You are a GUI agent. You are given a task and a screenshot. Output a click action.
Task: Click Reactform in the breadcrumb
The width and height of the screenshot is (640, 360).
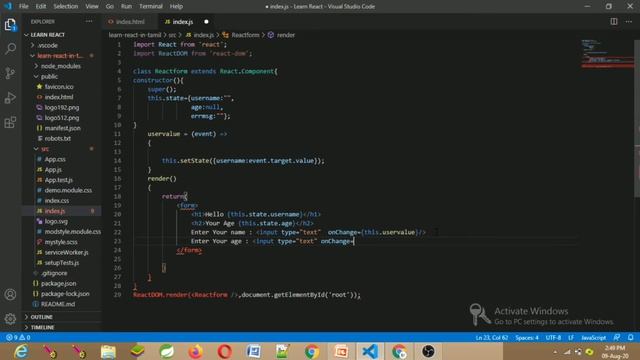click(x=245, y=35)
